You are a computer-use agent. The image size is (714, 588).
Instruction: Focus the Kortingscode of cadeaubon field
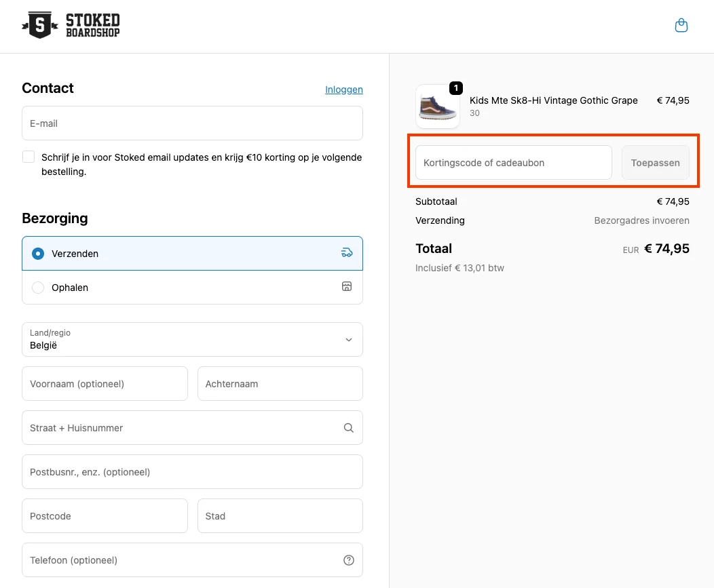(513, 163)
